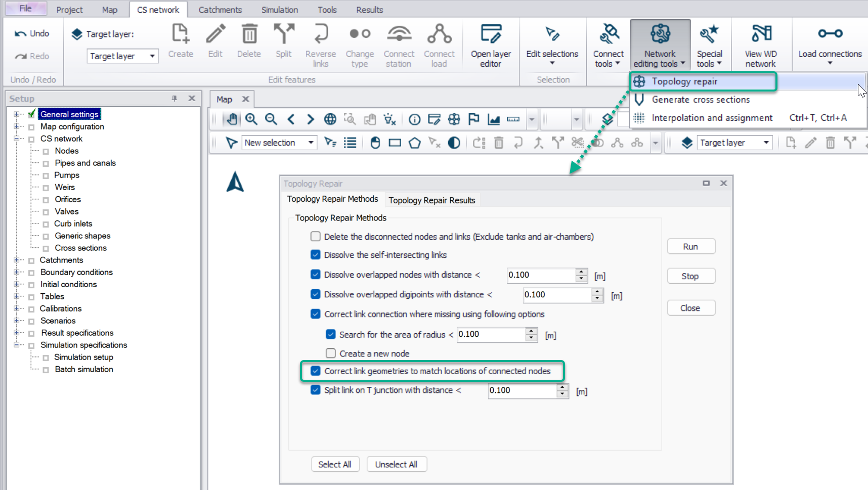Go to next map extent arrow
This screenshot has height=490, width=868.
[x=310, y=119]
